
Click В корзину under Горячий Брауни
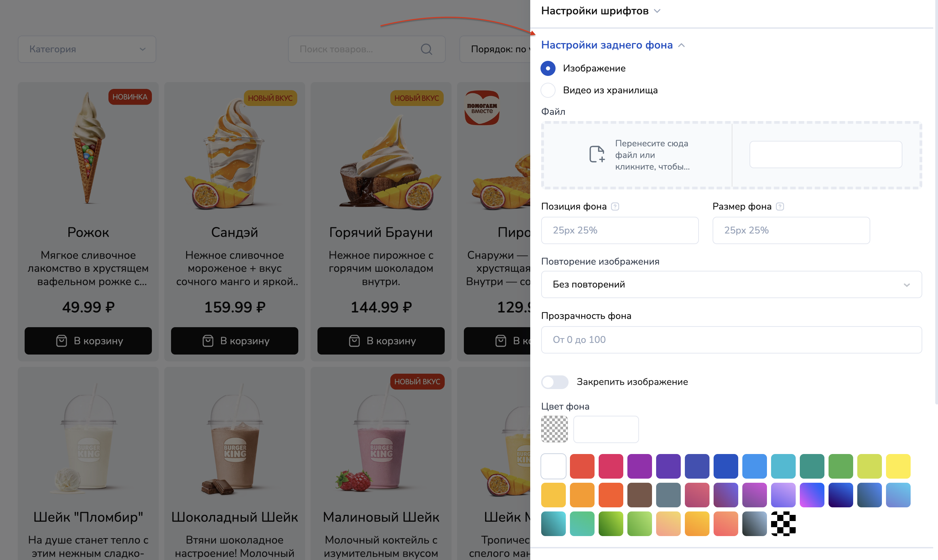point(381,341)
